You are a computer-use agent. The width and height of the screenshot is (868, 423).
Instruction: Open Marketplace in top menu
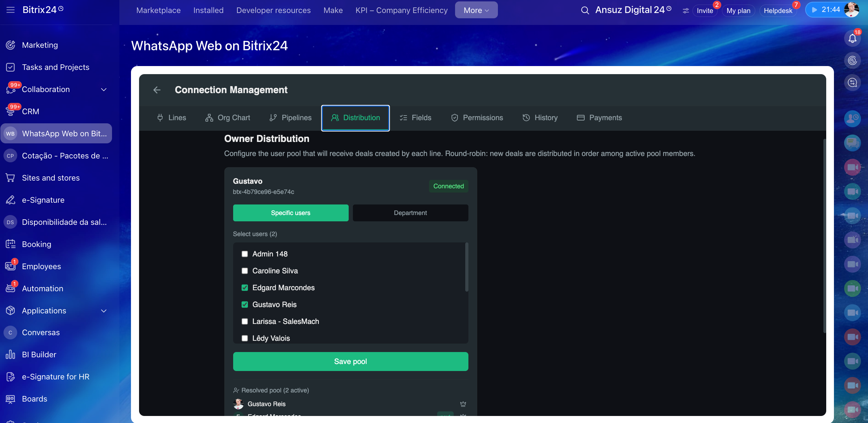click(x=158, y=10)
